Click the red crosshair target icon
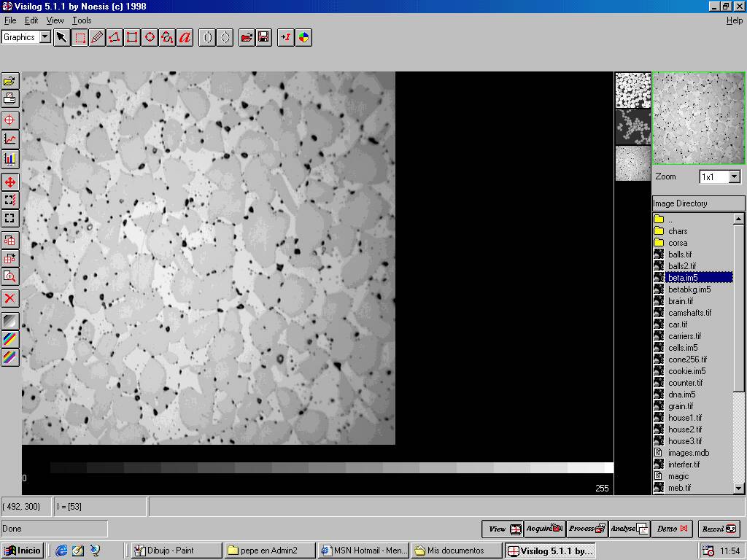The image size is (747, 560). point(9,120)
